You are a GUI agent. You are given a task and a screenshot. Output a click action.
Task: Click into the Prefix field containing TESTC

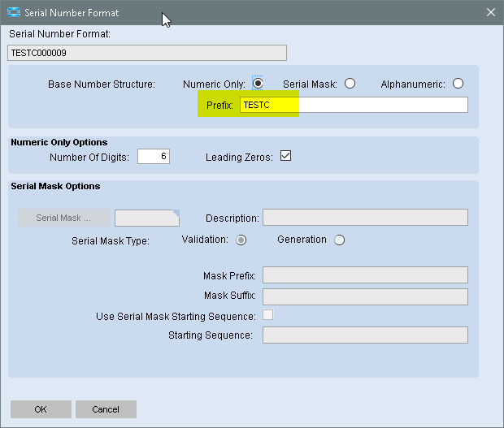coord(354,105)
